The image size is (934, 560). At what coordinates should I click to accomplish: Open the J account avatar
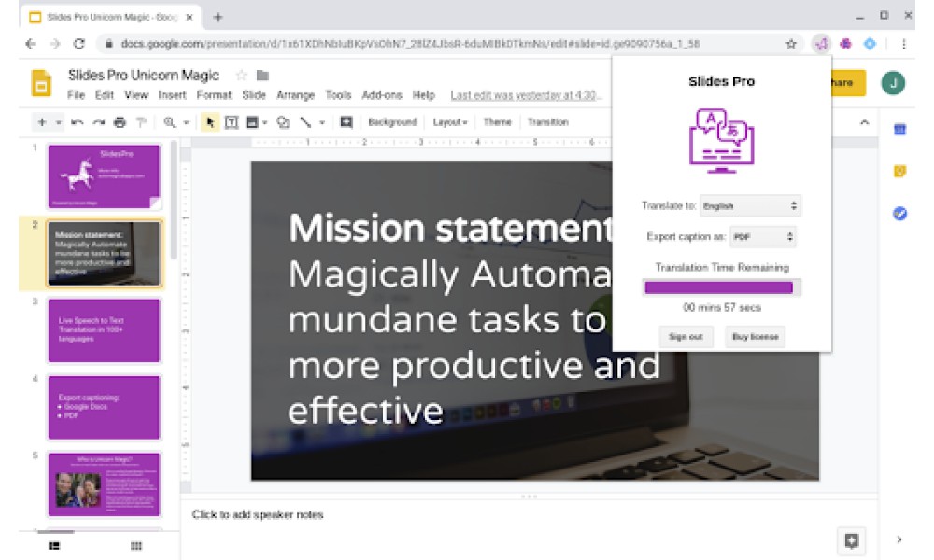(893, 83)
